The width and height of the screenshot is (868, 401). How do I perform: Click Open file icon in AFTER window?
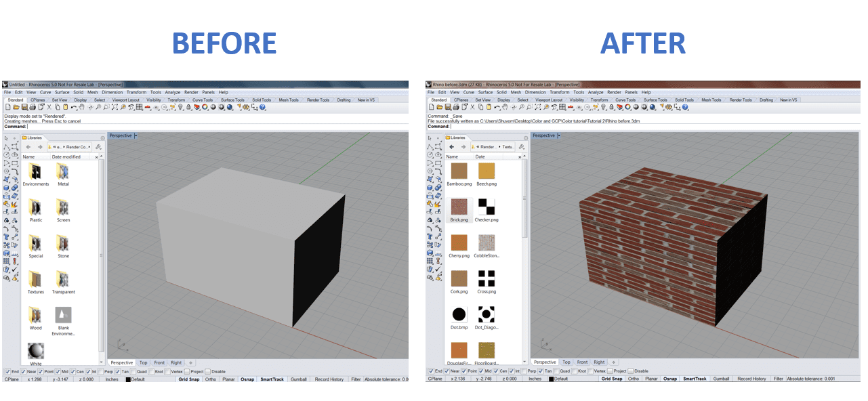coord(440,107)
